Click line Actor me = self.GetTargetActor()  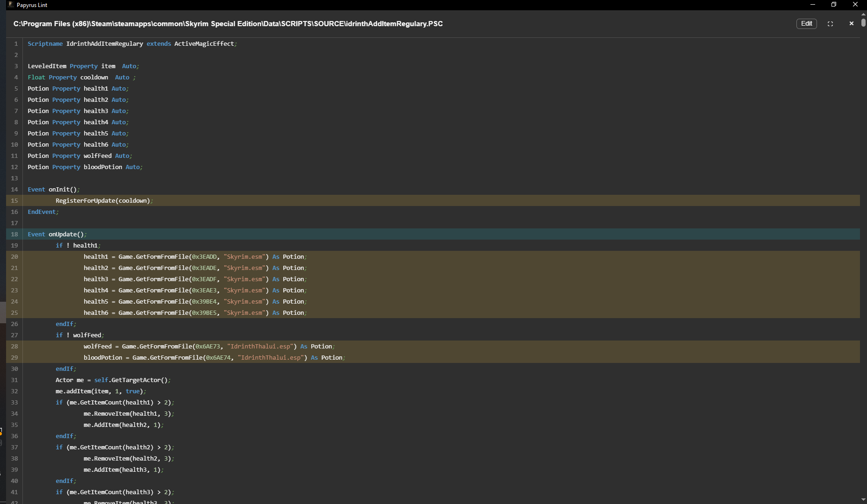113,380
